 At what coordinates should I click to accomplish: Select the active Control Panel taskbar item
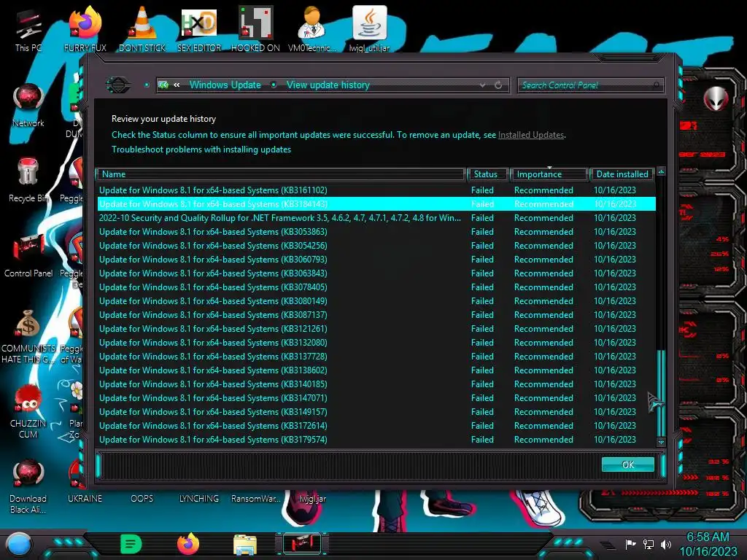point(302,544)
